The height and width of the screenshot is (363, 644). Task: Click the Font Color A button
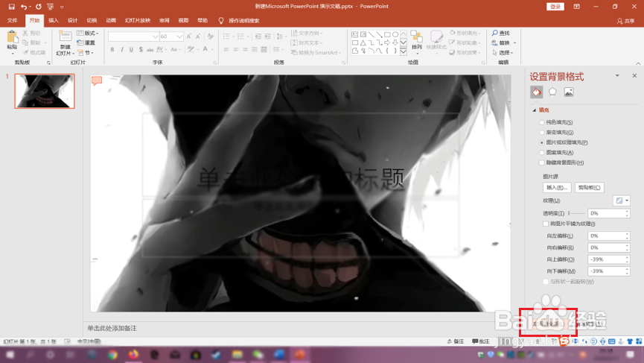pos(205,49)
